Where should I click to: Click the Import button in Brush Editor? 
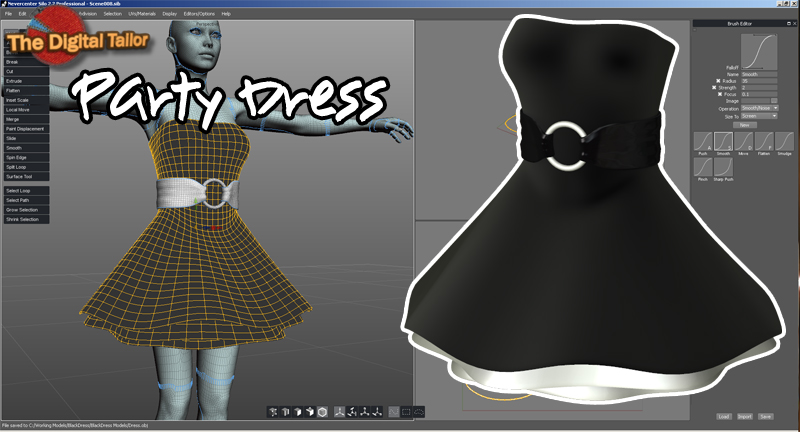click(745, 417)
